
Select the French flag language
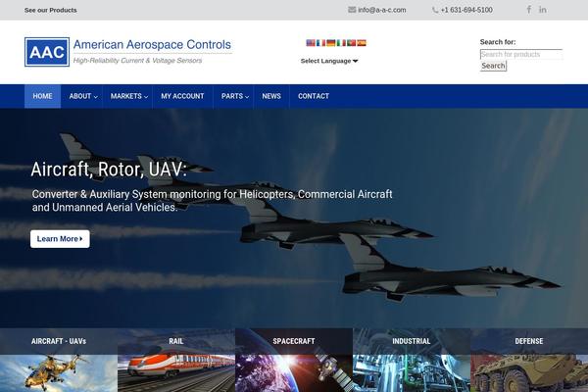[x=320, y=43]
